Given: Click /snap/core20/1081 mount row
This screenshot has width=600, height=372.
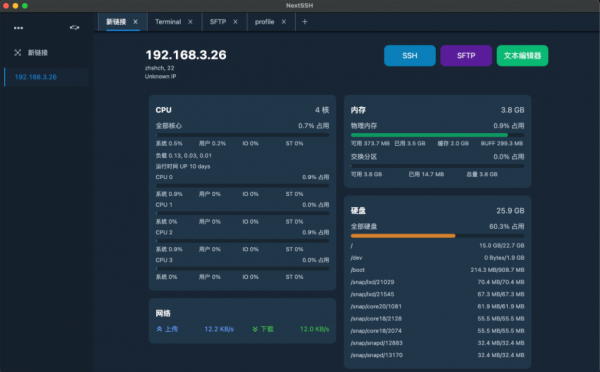Looking at the screenshot, I should 437,306.
